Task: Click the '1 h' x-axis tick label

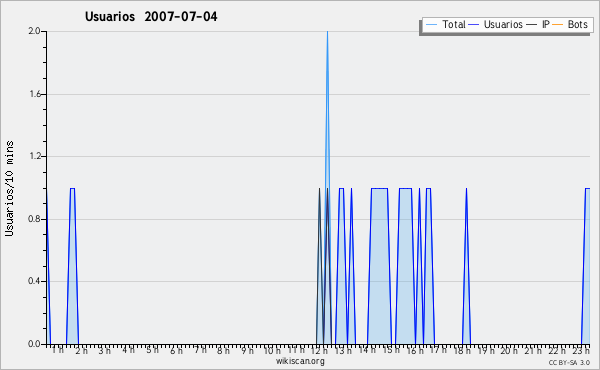Action: pyautogui.click(x=58, y=350)
